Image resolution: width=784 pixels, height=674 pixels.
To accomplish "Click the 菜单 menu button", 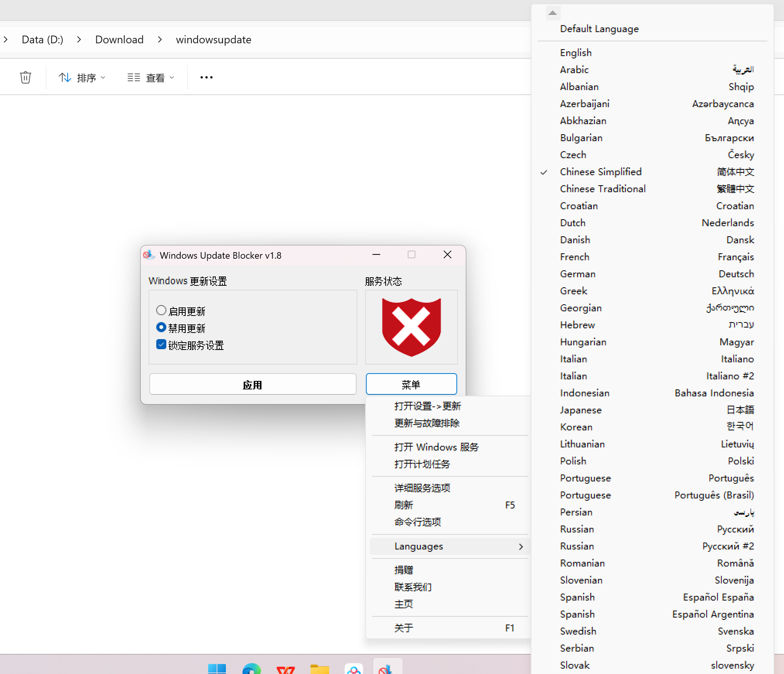I will tap(411, 384).
